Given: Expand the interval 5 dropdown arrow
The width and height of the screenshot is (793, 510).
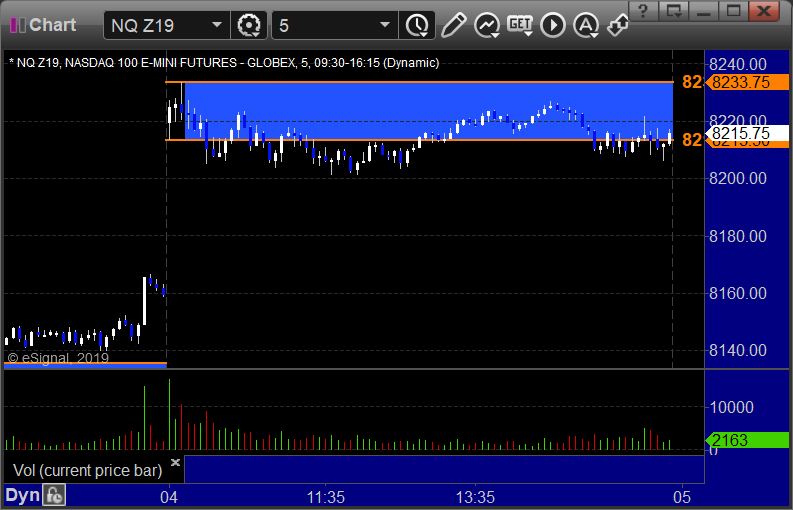Looking at the screenshot, I should click(x=385, y=25).
